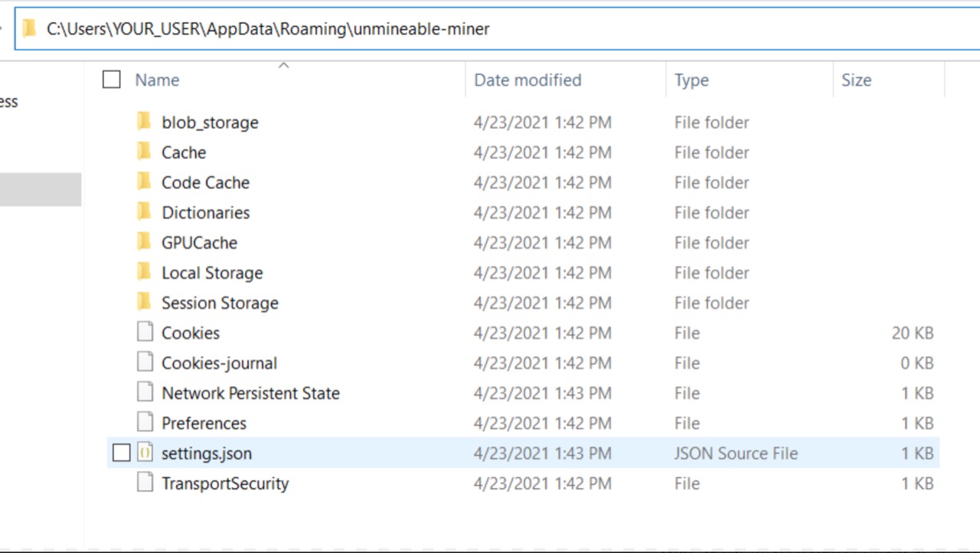
Task: Select the Cookies file icon
Action: 145,332
